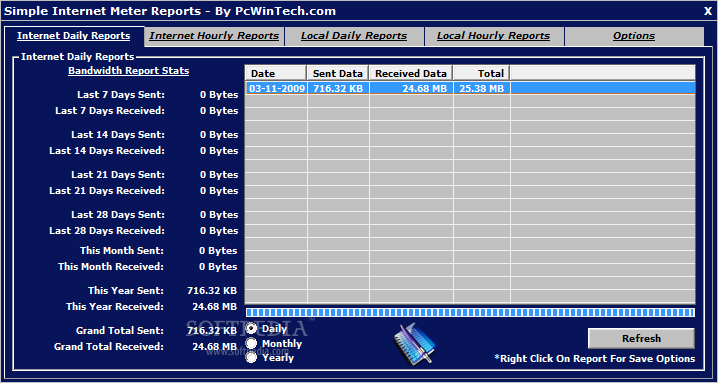Select the 03-11-2009 date cell
Image resolution: width=718 pixels, height=383 pixels.
click(277, 88)
